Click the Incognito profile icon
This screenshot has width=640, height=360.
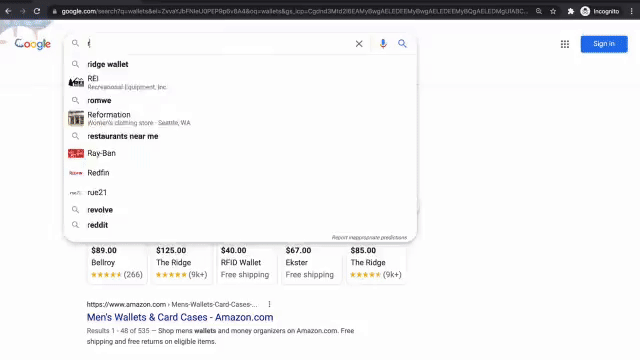click(x=585, y=11)
